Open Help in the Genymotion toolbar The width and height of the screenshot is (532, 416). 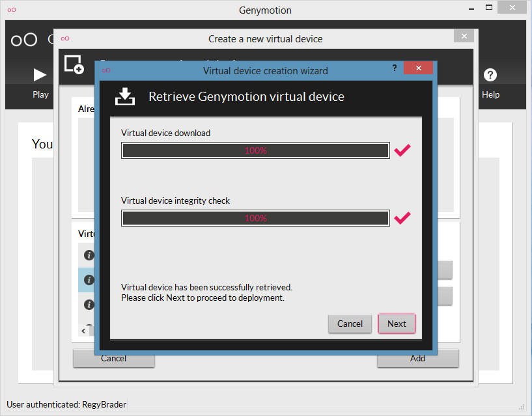[490, 83]
